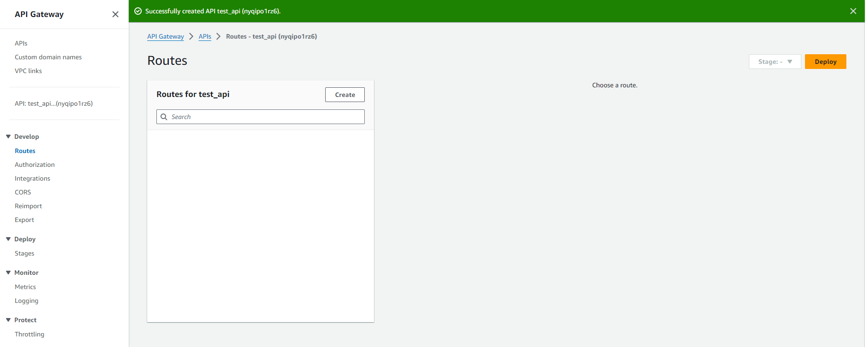Click the 'Routes for test_api' panel title
The image size is (868, 347).
tap(193, 94)
